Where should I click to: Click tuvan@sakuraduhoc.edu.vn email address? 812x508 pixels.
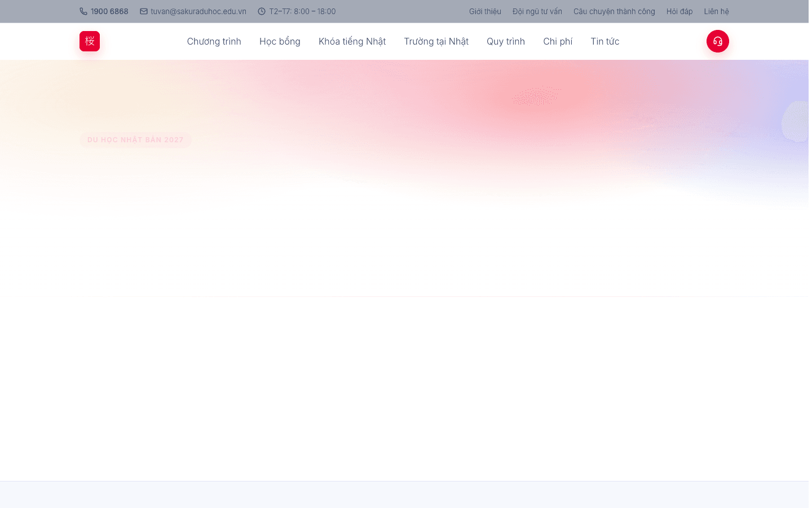198,11
